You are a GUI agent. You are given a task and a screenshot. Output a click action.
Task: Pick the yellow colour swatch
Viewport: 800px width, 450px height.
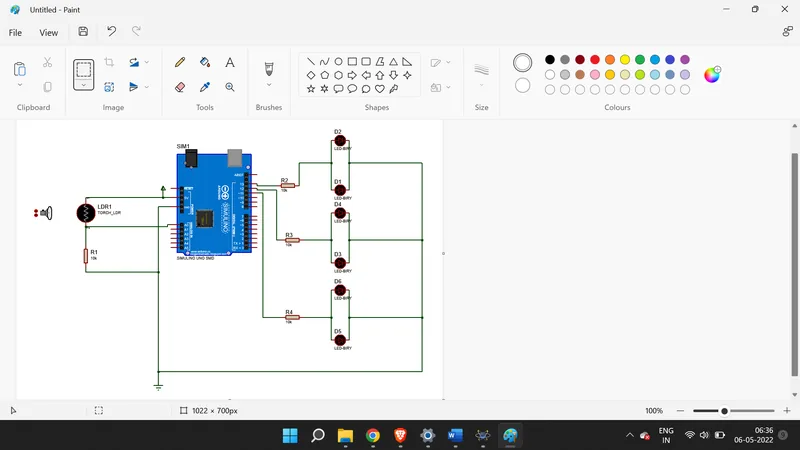pos(625,60)
